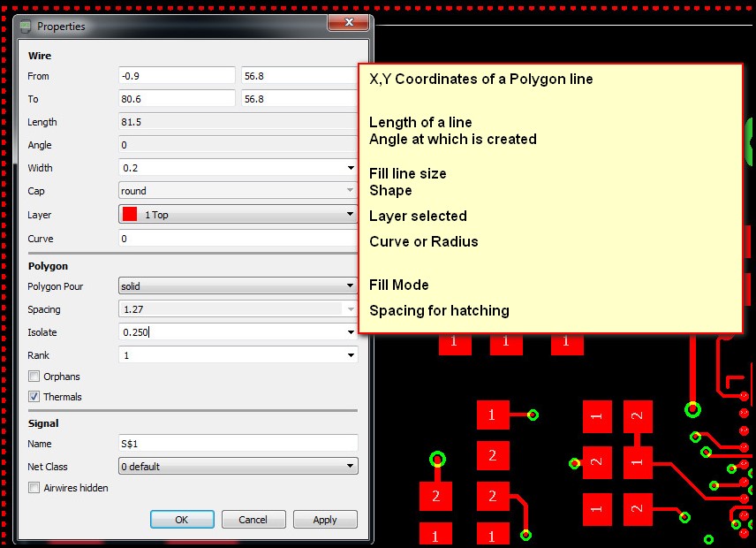Edit the From X coordinate field -0.9

coord(177,76)
